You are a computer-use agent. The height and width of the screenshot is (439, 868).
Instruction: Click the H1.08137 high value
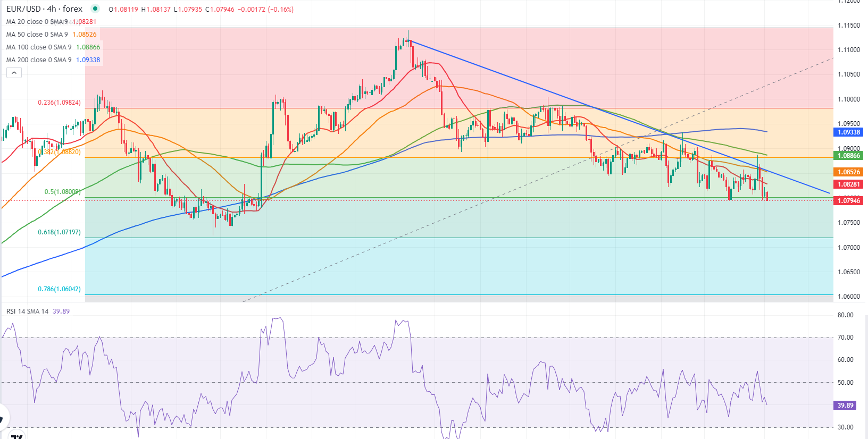point(156,10)
